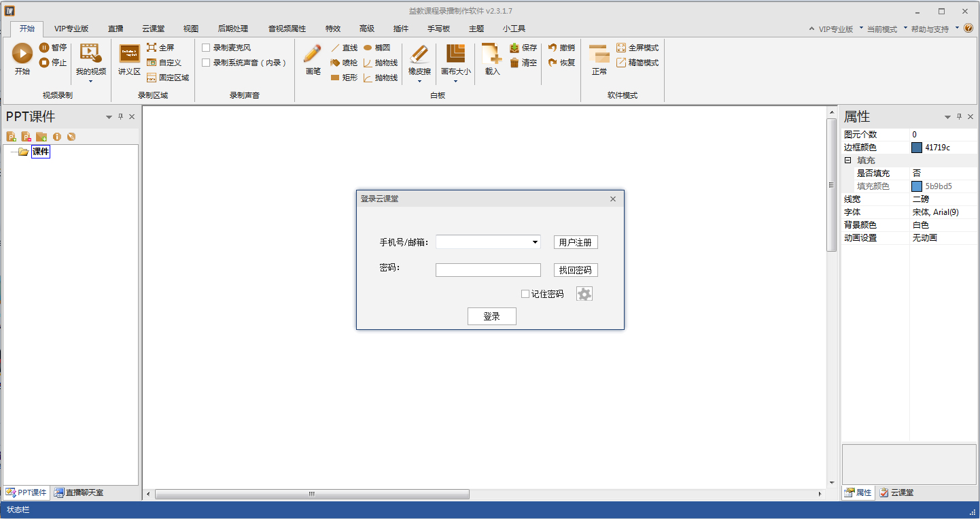This screenshot has width=980, height=519.
Task: Pin the PPT课件 panel
Action: (x=120, y=117)
